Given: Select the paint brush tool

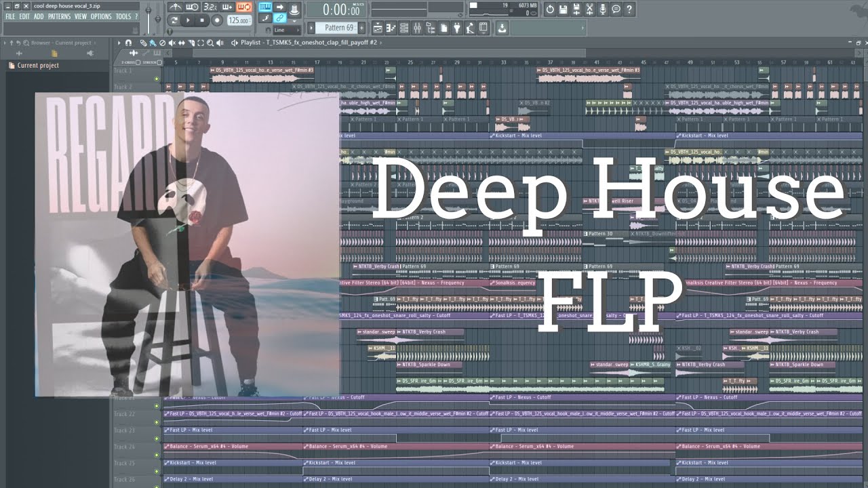Looking at the screenshot, I should pyautogui.click(x=152, y=43).
